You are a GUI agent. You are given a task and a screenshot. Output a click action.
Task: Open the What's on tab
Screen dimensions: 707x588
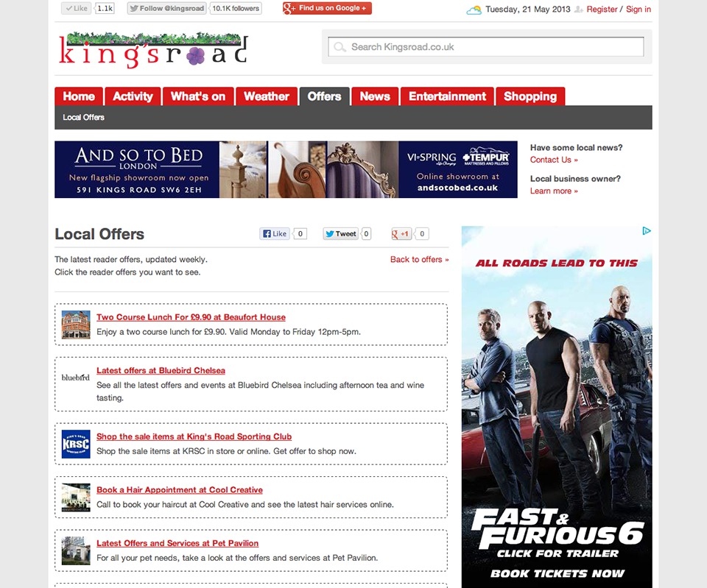point(198,96)
